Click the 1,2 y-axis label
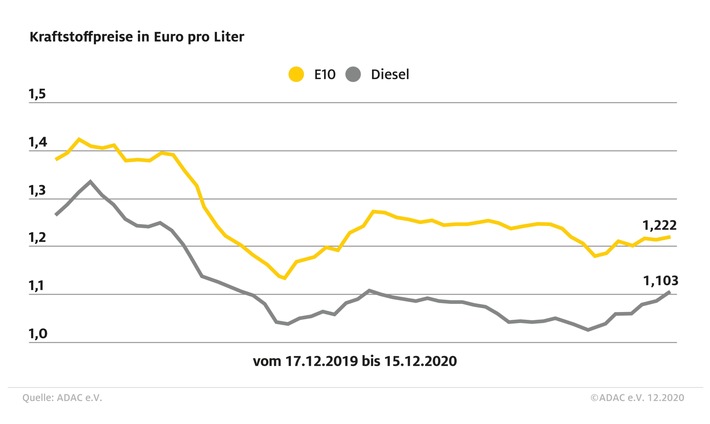This screenshot has width=710, height=424. coord(37,238)
